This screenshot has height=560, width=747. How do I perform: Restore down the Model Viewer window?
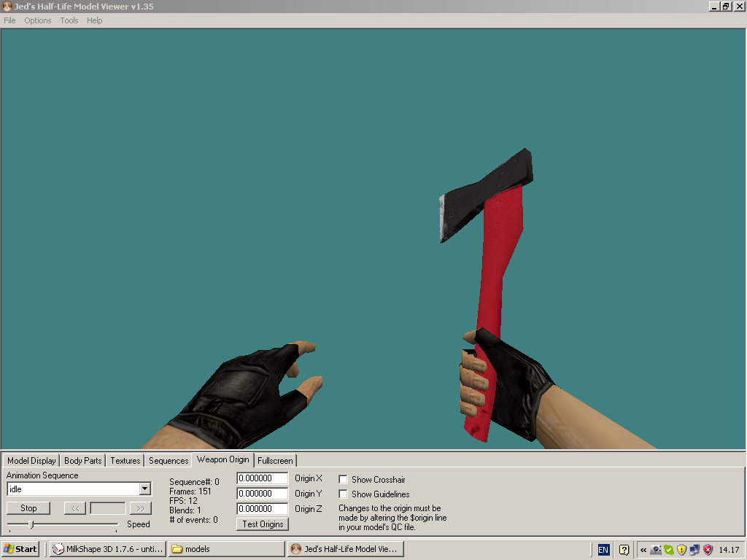(726, 6)
